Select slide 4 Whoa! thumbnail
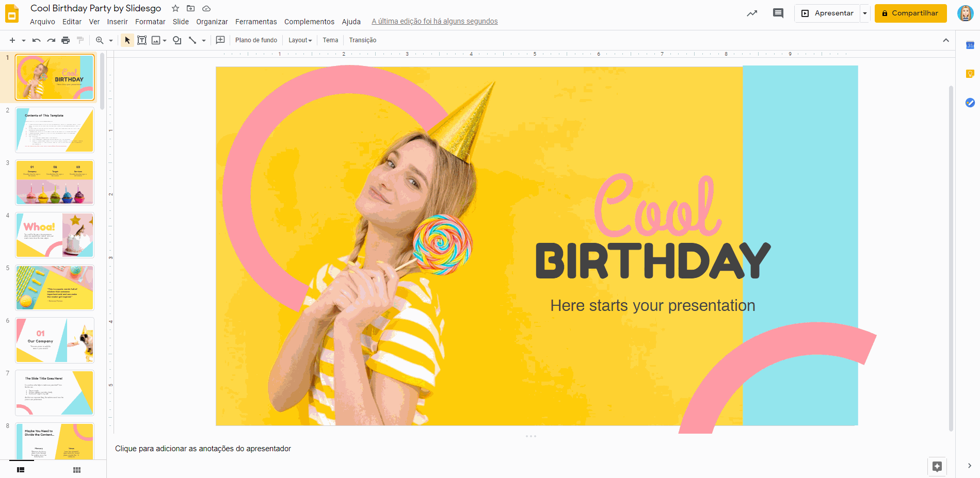This screenshot has width=980, height=478. (x=55, y=235)
